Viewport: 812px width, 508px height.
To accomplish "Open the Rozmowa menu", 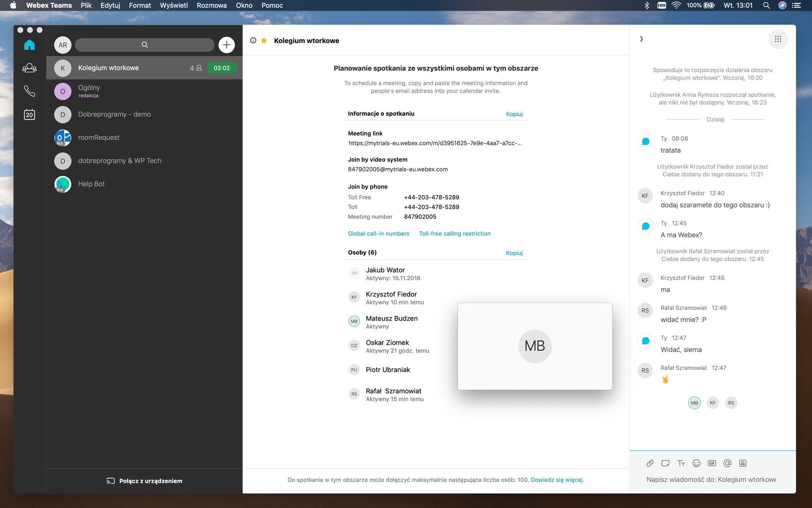I will point(211,5).
